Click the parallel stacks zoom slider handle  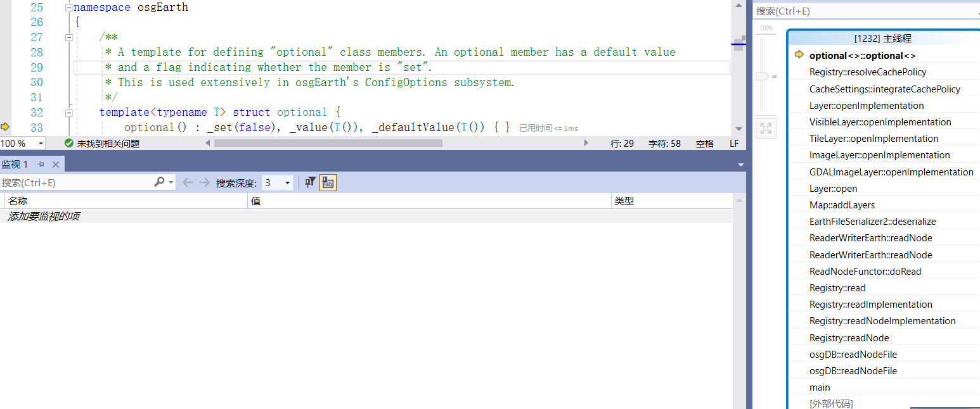coord(762,76)
